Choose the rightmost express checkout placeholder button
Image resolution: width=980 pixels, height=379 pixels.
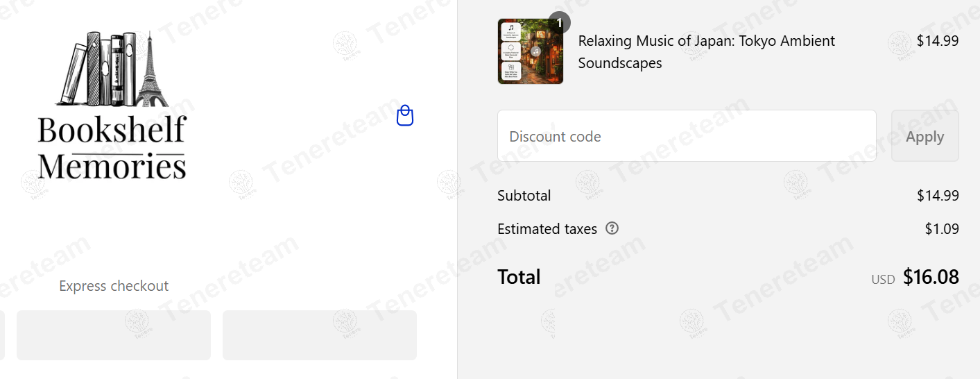pyautogui.click(x=320, y=335)
